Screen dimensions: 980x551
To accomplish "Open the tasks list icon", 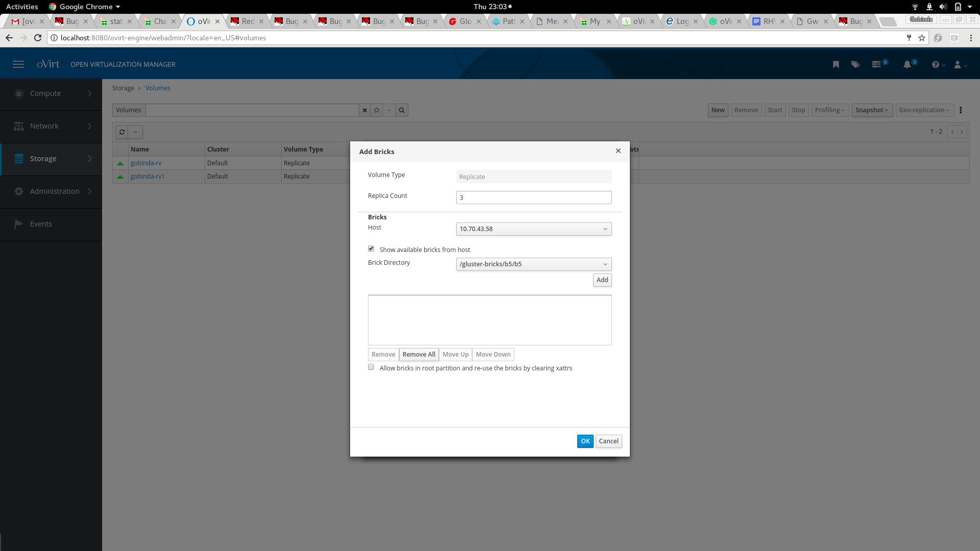I will pos(876,64).
